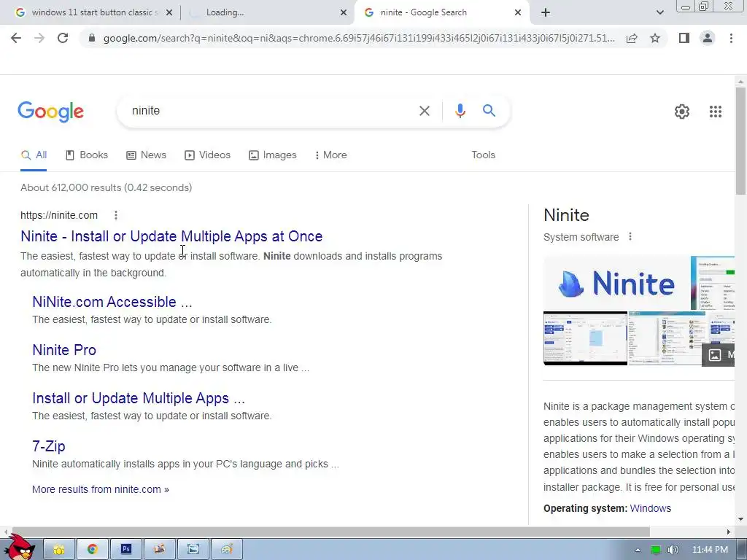Click the padlock site info icon
Viewport: 747px width, 560px height.
pyautogui.click(x=92, y=38)
